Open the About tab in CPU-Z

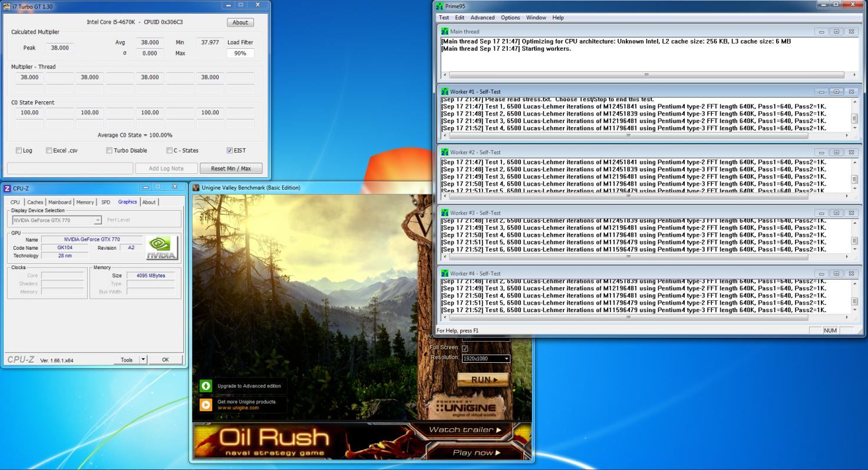(149, 202)
